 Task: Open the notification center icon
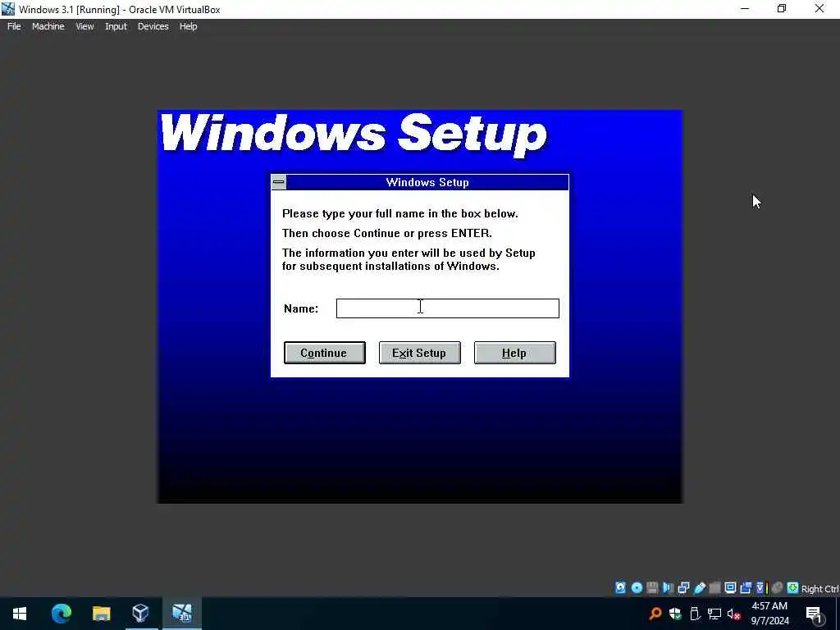(x=814, y=614)
